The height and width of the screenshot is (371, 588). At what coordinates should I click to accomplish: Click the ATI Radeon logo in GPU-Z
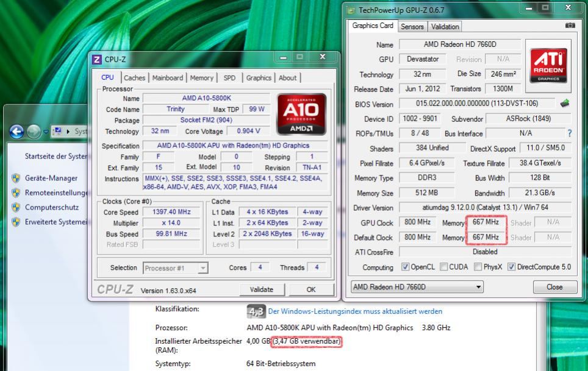click(548, 66)
